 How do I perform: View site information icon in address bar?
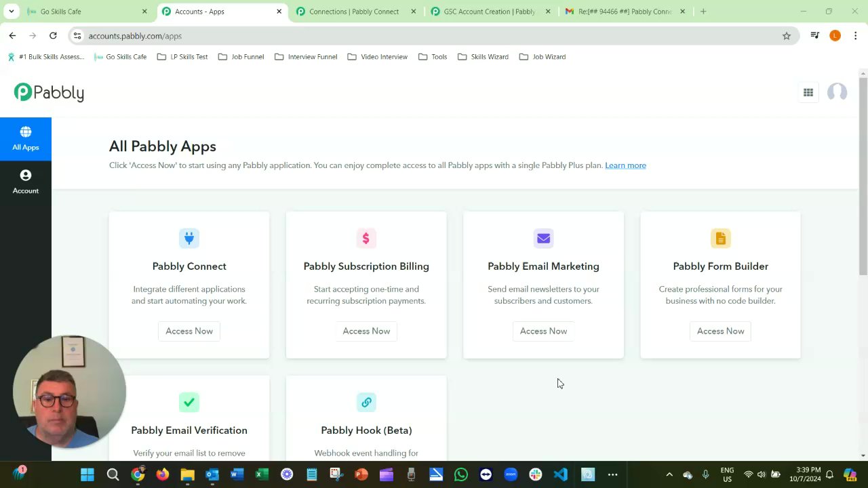tap(77, 36)
